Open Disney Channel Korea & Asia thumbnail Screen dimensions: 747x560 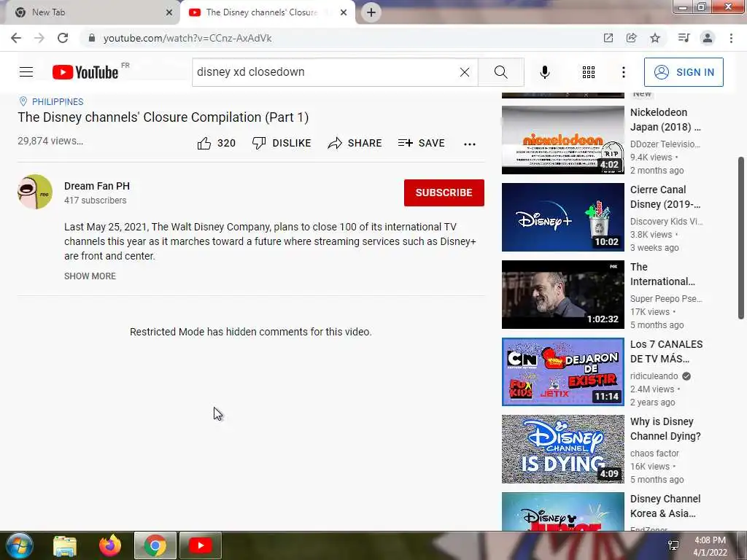(562, 511)
